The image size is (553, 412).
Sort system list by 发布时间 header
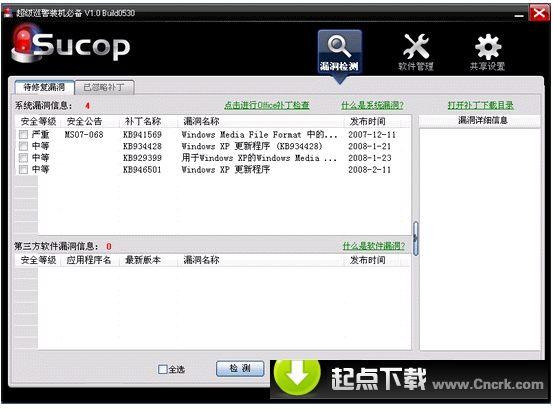(372, 122)
